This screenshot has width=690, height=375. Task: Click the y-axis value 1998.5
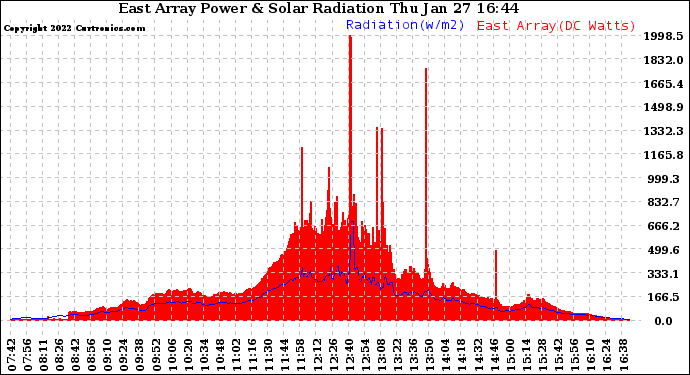(664, 36)
